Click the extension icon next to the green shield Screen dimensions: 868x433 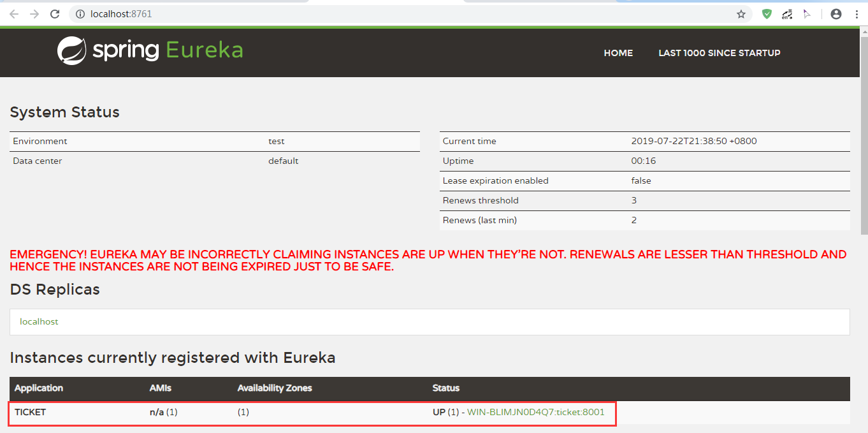coord(787,14)
